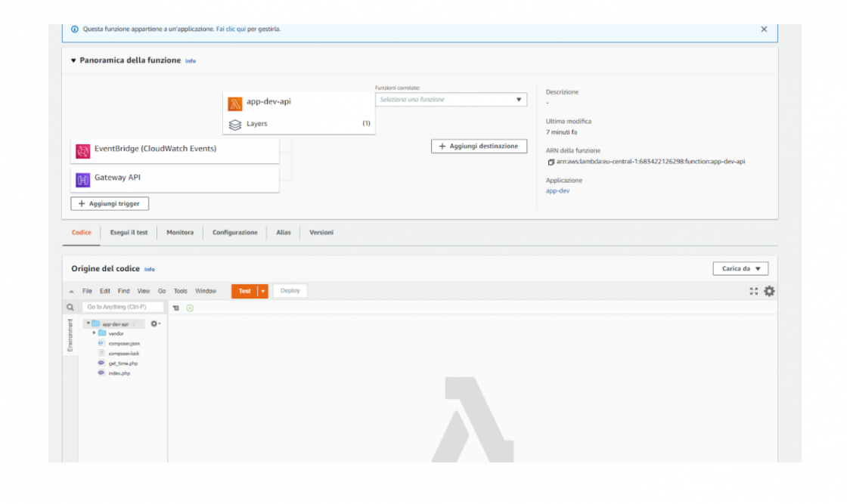Open the editor settings gear icon
Screen dimensions: 847x504
(769, 291)
